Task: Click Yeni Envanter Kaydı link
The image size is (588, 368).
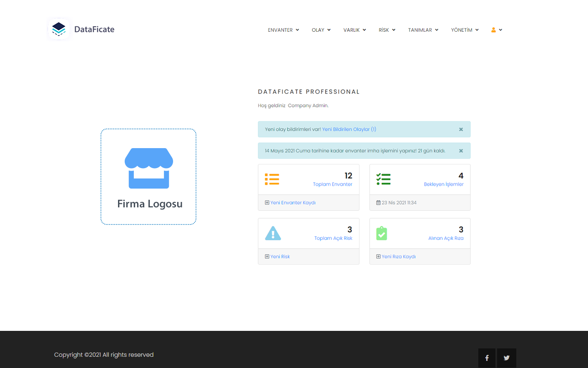Action: (x=293, y=203)
